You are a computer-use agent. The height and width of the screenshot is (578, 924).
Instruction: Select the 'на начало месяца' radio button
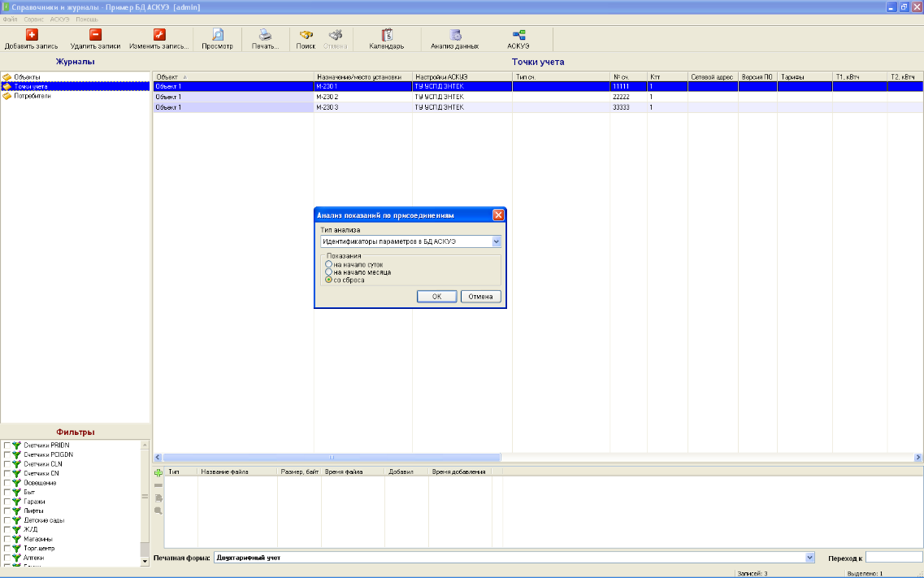[x=329, y=272]
